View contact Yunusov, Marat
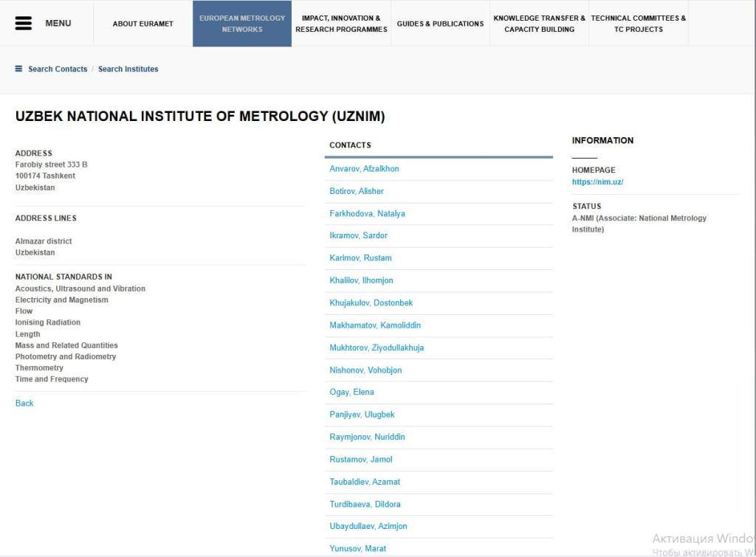Screen dimensions: 756x557 point(357,548)
